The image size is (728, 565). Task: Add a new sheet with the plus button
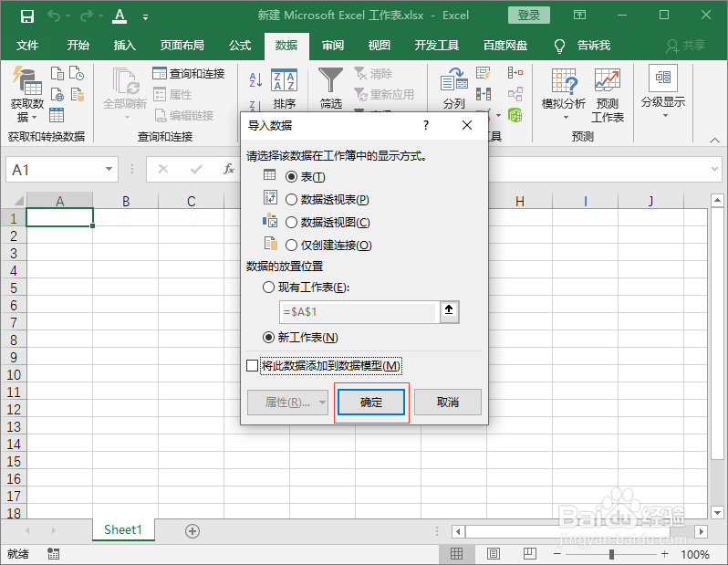click(x=192, y=530)
